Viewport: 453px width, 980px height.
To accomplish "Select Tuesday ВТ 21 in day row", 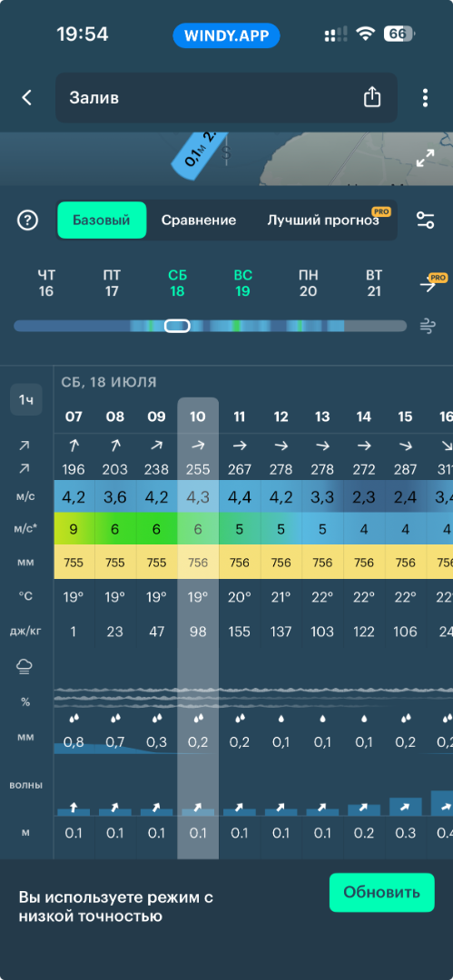I will 374,283.
